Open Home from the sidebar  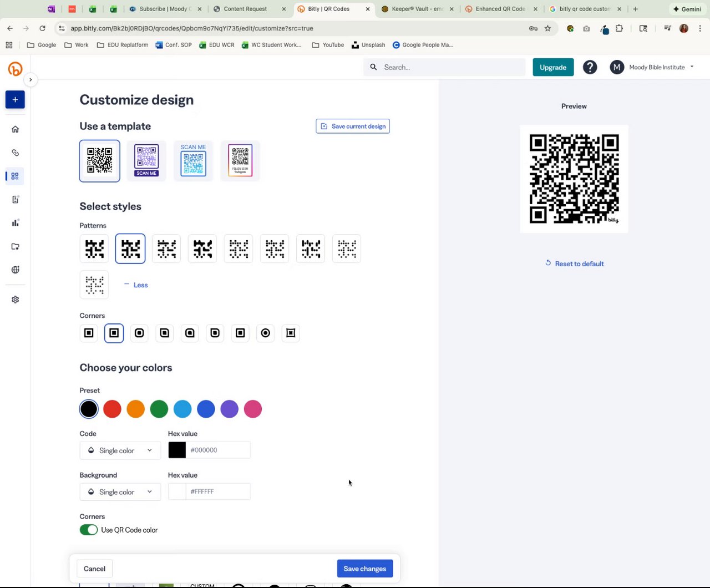[15, 129]
